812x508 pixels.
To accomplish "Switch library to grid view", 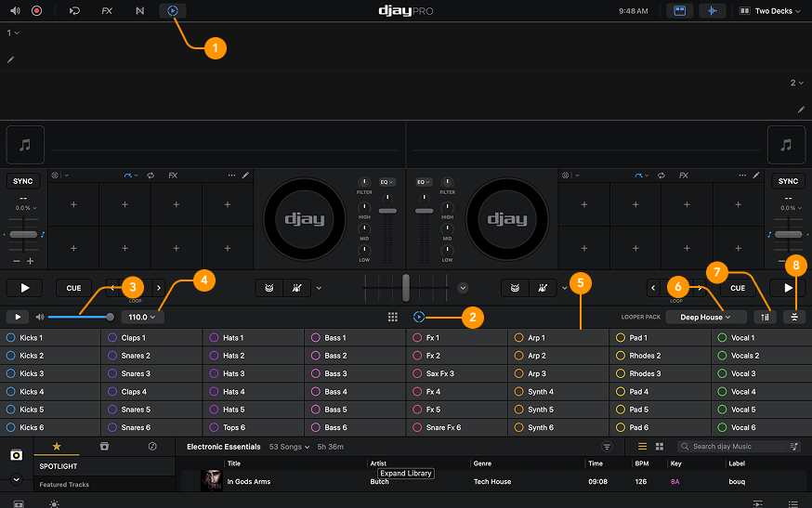I will 660,447.
